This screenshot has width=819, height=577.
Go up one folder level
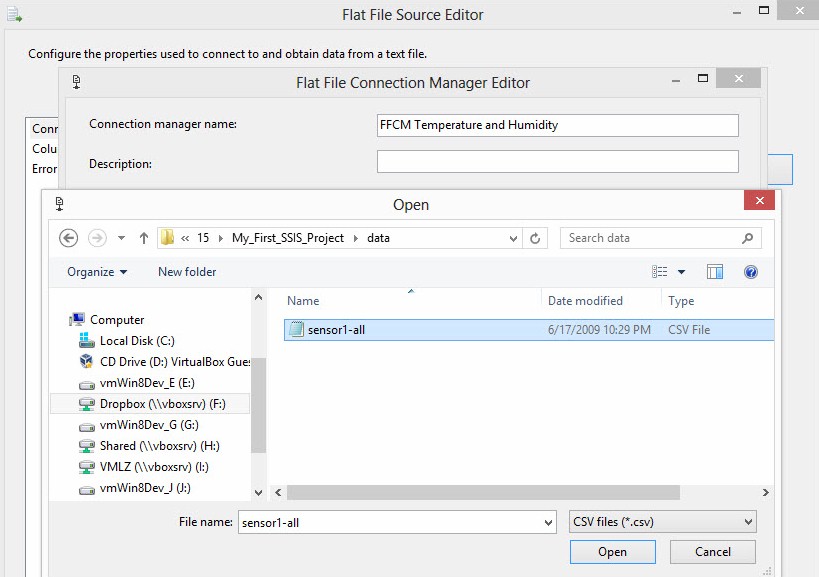(144, 238)
